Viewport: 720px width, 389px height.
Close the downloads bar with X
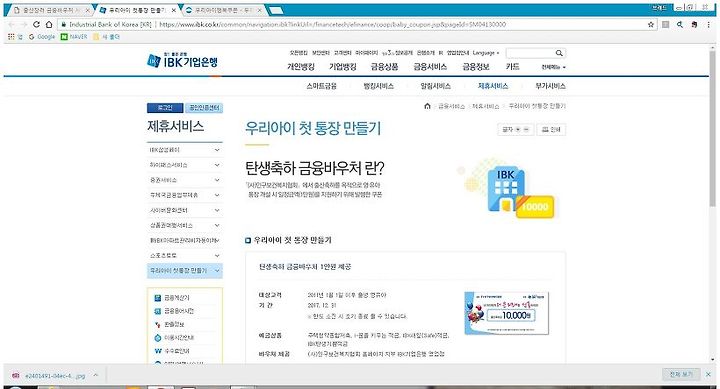click(709, 375)
